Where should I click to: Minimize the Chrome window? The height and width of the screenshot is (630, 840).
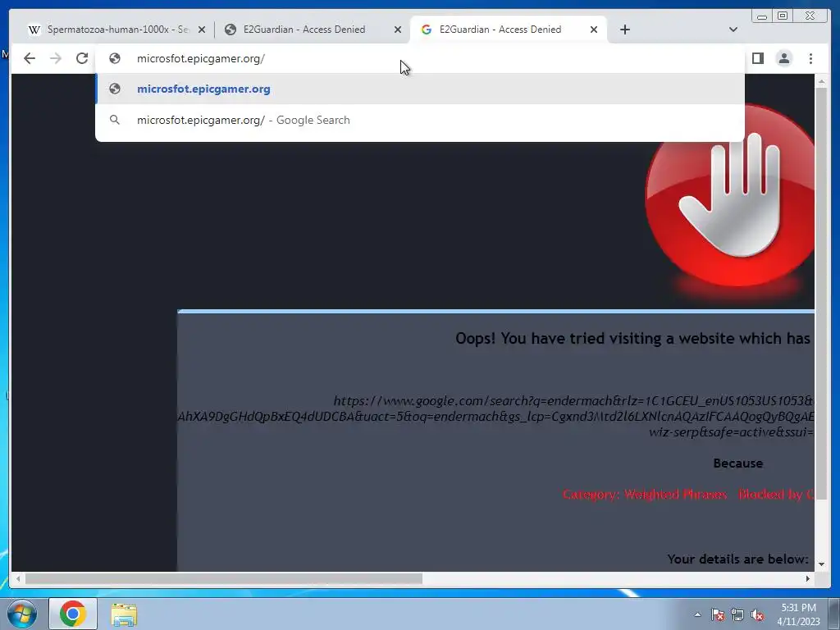762,16
